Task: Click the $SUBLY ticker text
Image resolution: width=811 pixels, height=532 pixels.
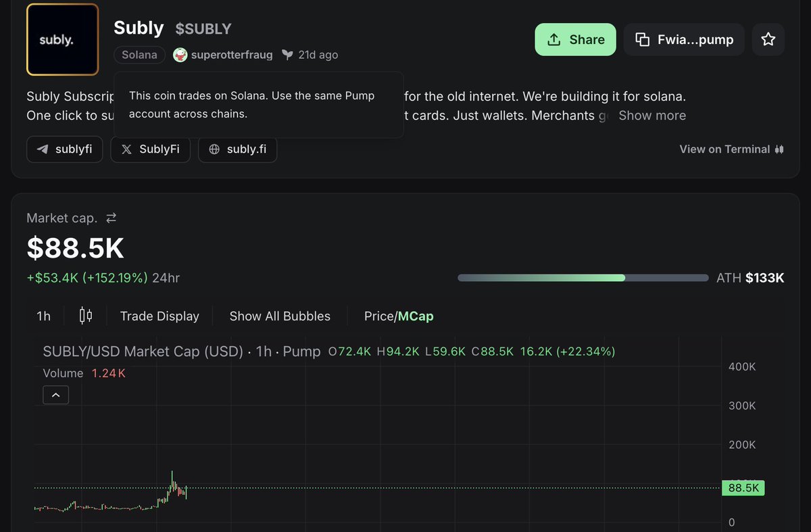Action: click(203, 28)
